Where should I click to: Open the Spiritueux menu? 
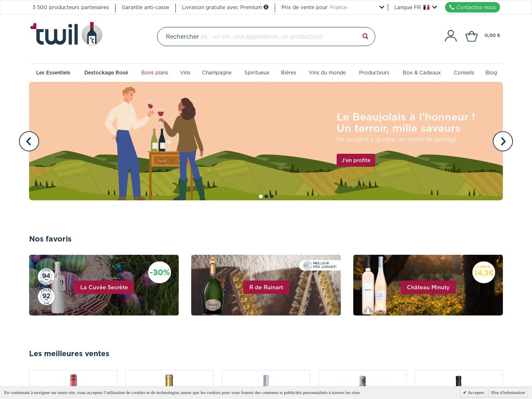[x=257, y=73]
